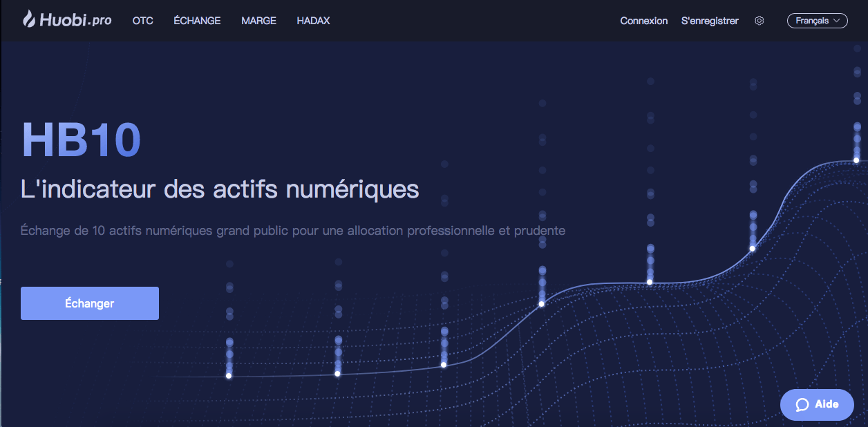Click the large HB10 heading

(82, 140)
